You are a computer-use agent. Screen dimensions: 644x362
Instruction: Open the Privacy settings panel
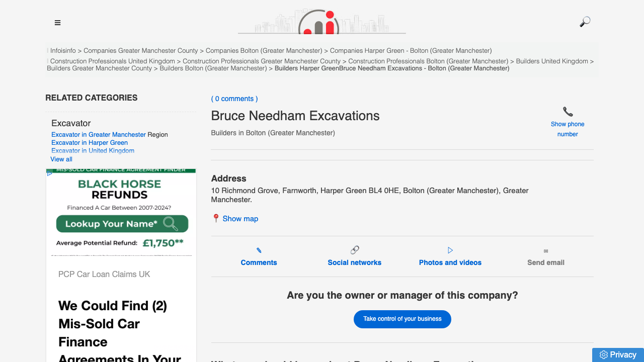click(618, 354)
